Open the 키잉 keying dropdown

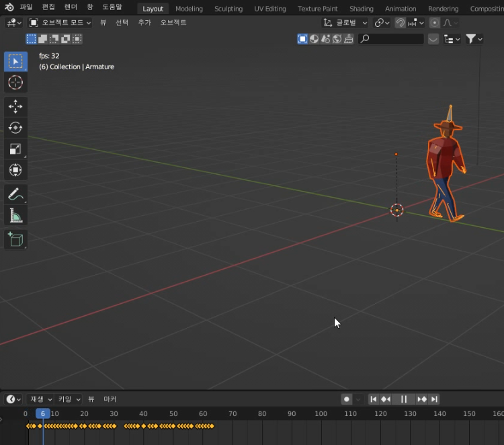68,399
